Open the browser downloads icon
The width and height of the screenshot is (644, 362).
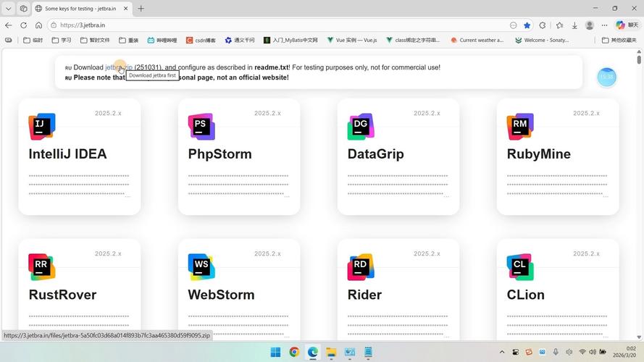[574, 25]
